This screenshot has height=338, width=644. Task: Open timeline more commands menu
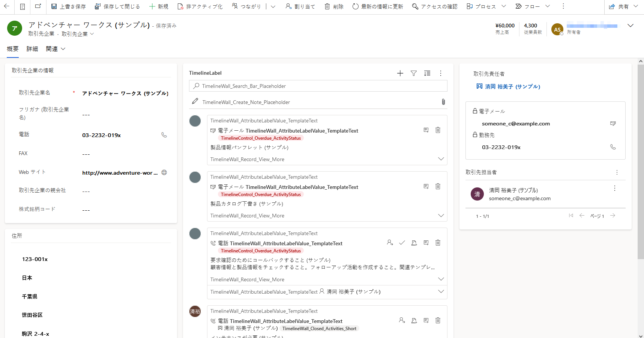[x=441, y=73]
